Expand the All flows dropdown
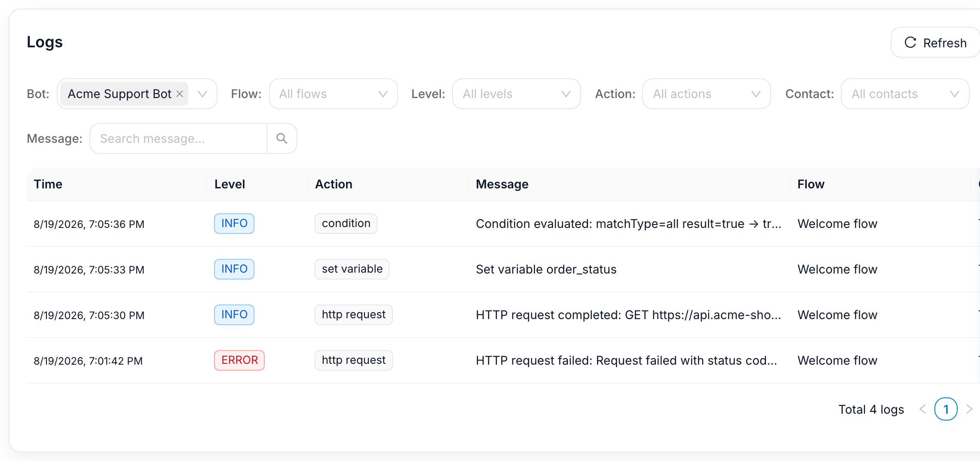Image resolution: width=980 pixels, height=461 pixels. tap(334, 94)
